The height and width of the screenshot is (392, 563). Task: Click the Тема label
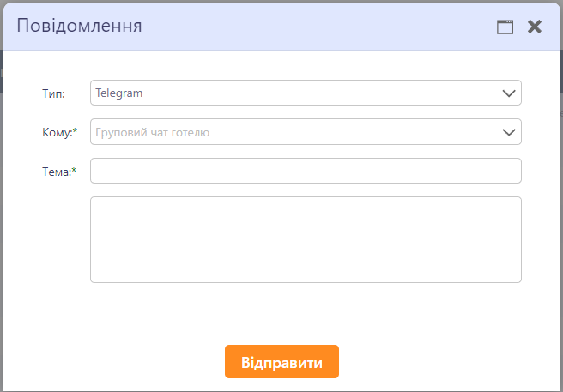tap(56, 172)
